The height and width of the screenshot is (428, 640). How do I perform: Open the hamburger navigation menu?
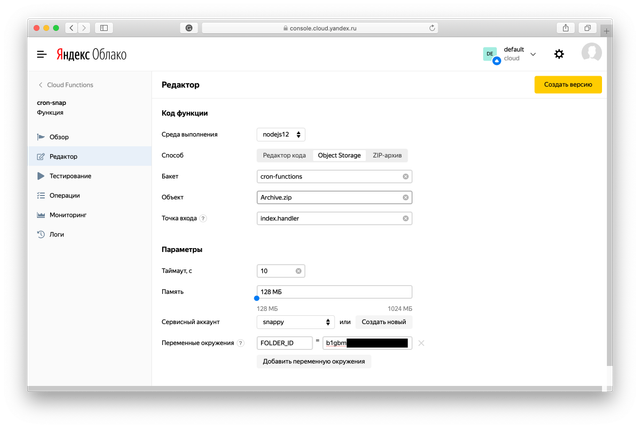[42, 54]
